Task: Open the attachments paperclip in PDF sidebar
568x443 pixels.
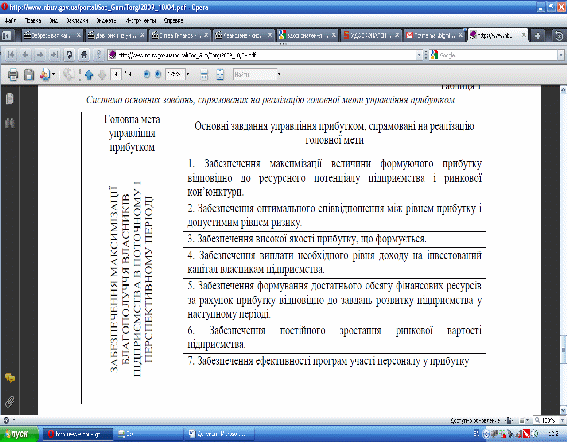Action: (x=10, y=401)
